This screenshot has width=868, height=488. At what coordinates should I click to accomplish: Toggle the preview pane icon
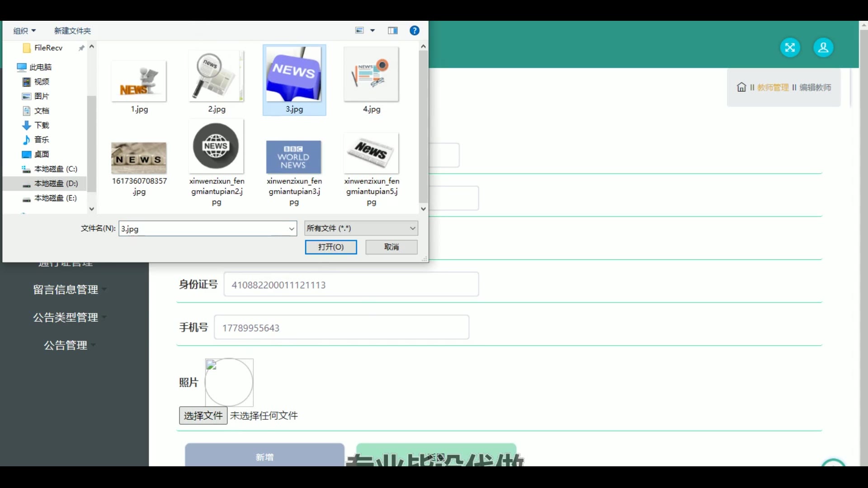392,31
